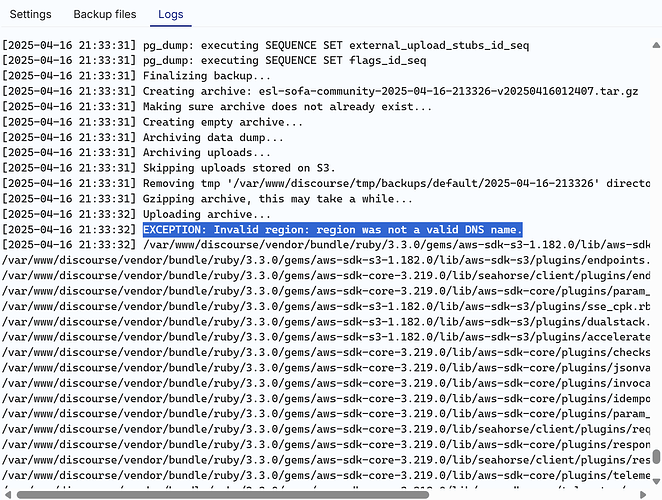
Task: Click the log scroll down arrow
Action: [x=656, y=481]
